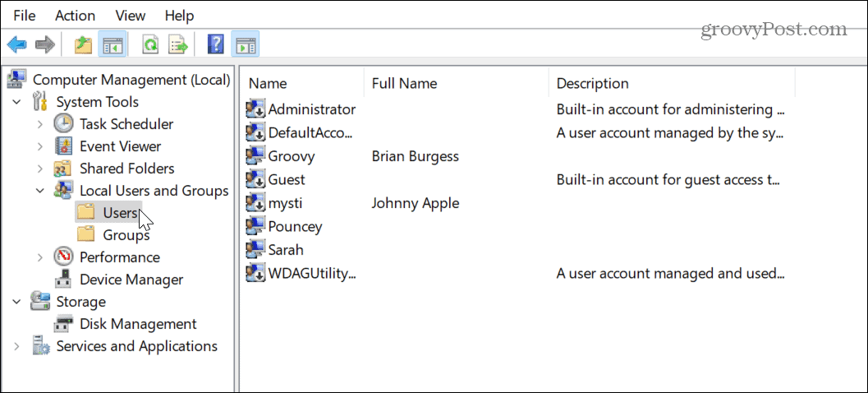
Task: Expand the Task Scheduler node
Action: click(41, 124)
